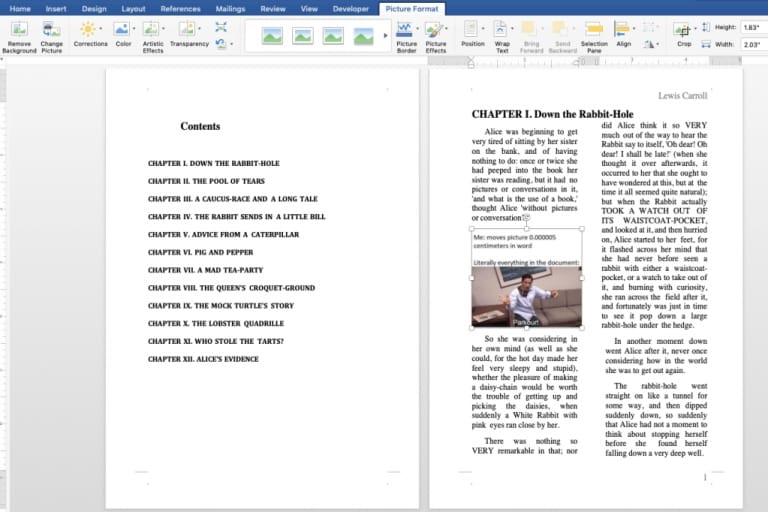Apply the fourth picture style thumbnail
Viewport: 768px width, 512px height.
click(x=363, y=36)
